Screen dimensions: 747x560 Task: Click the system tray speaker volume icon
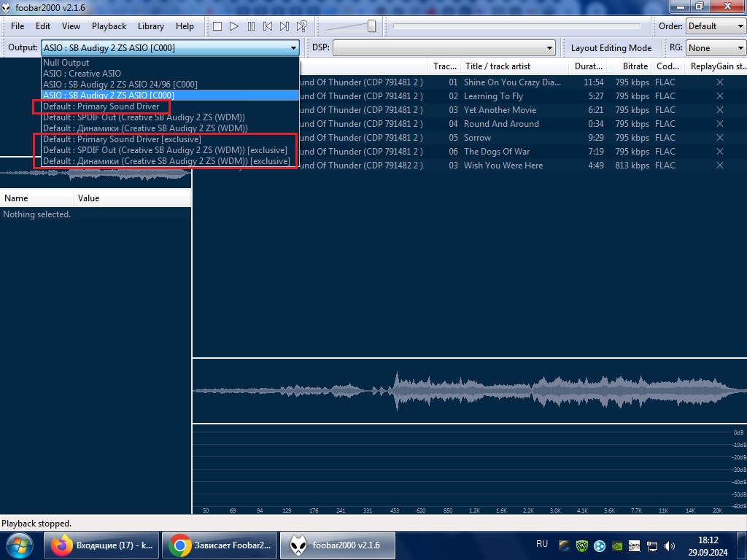click(x=669, y=545)
